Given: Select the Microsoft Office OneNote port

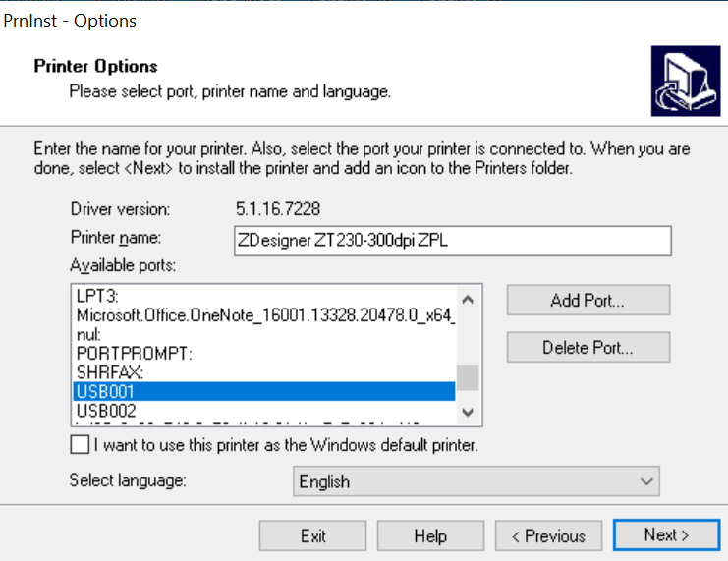Looking at the screenshot, I should click(265, 314).
